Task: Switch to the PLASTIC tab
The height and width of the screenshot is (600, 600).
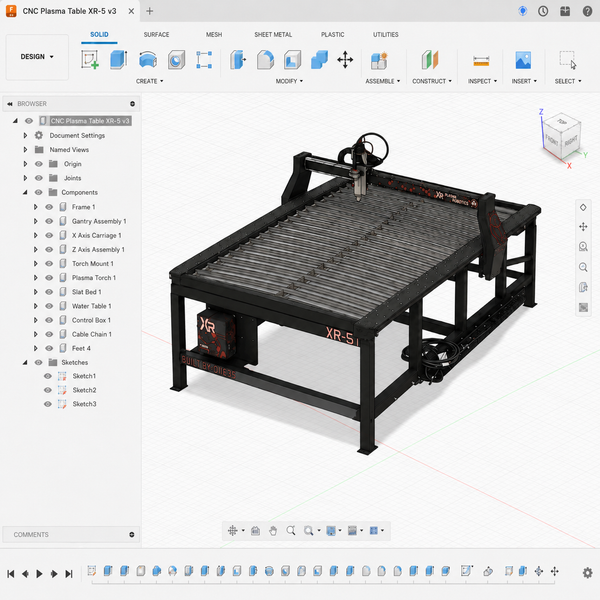Action: [333, 34]
